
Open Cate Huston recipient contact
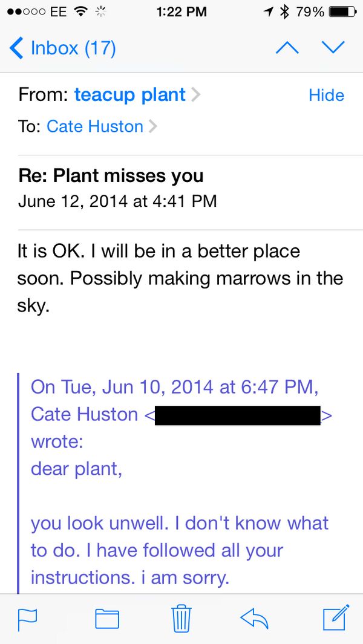click(x=95, y=126)
